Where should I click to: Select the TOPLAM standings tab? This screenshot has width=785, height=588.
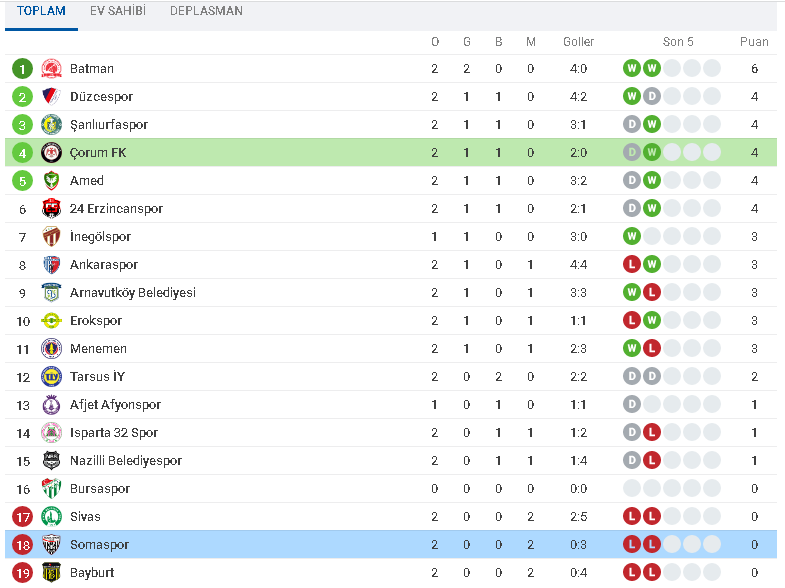41,11
